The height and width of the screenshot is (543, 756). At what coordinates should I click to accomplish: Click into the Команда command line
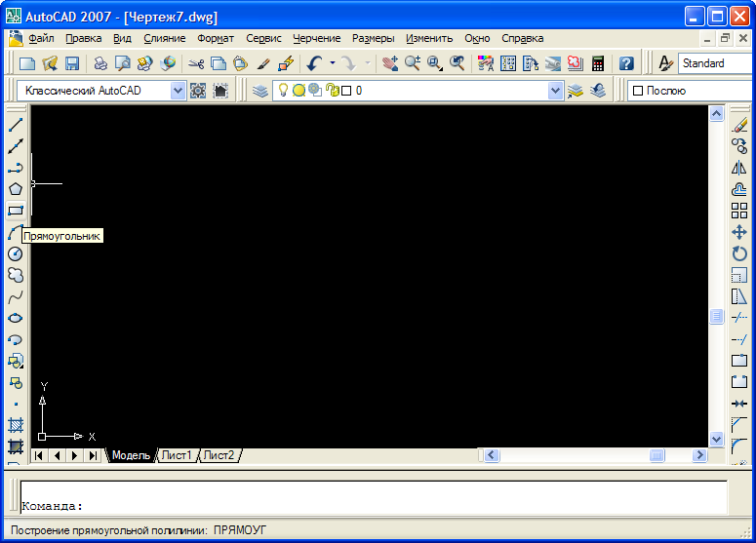tap(374, 498)
